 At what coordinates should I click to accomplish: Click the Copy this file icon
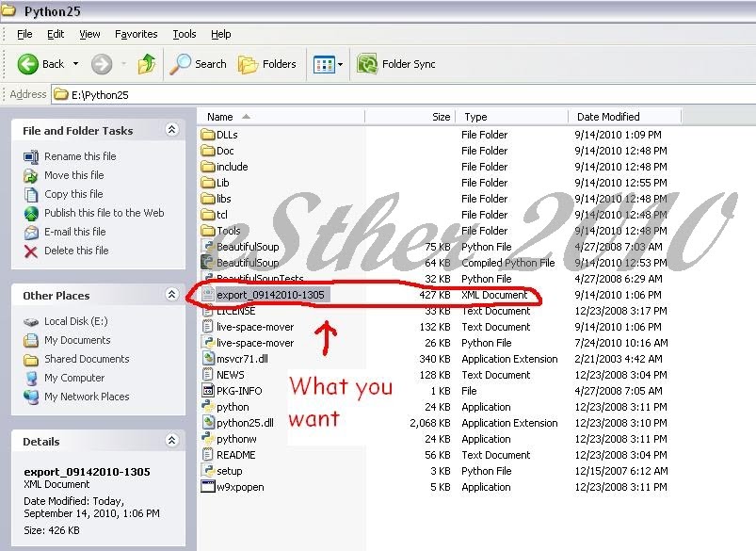click(x=31, y=194)
